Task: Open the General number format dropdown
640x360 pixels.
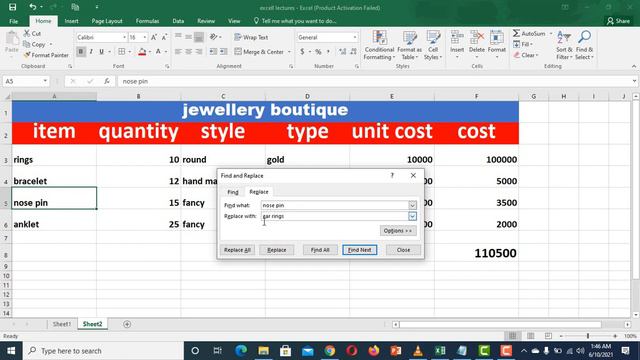Action: pyautogui.click(x=354, y=37)
